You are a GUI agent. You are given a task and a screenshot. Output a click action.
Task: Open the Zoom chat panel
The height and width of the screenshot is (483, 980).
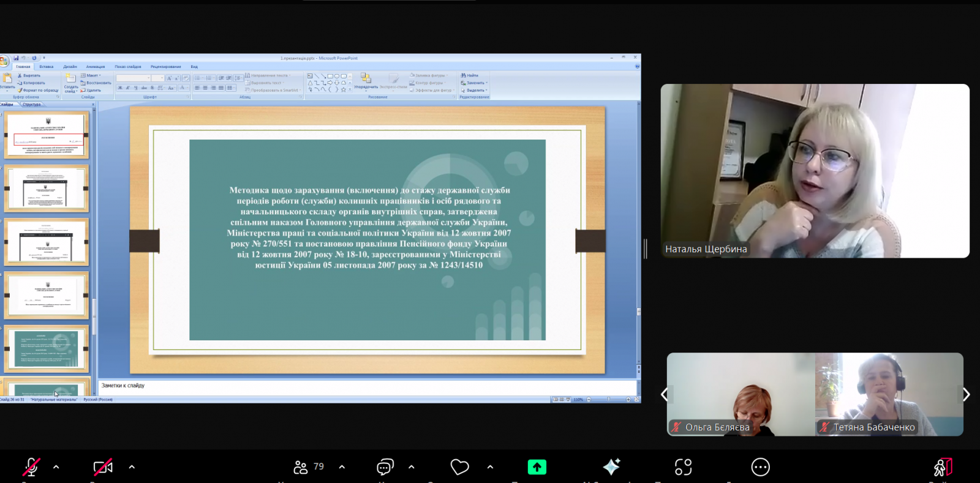tap(385, 467)
